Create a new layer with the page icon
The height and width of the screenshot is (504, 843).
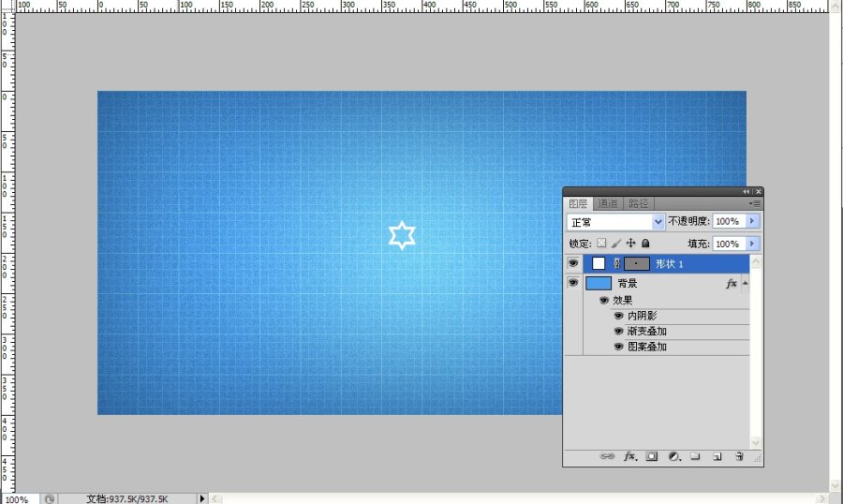pyautogui.click(x=717, y=456)
